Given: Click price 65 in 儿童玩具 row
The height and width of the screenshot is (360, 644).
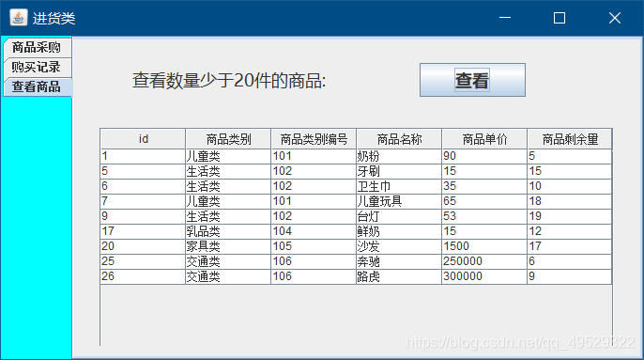Looking at the screenshot, I should pyautogui.click(x=484, y=201).
